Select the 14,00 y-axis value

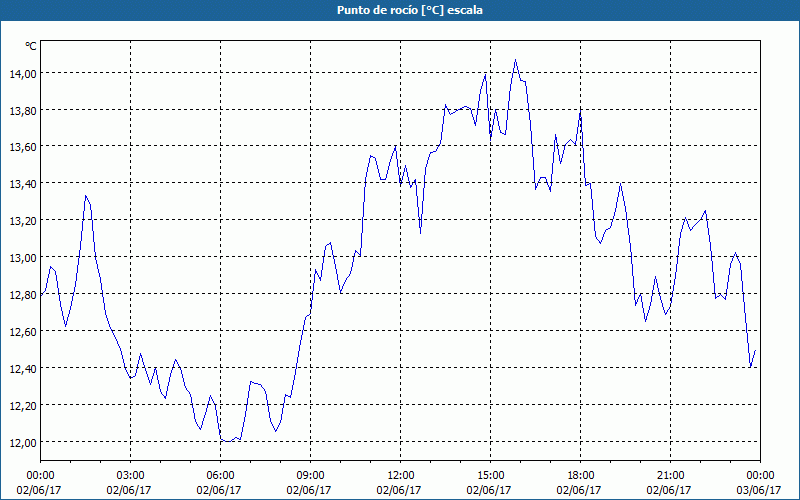(x=23, y=73)
